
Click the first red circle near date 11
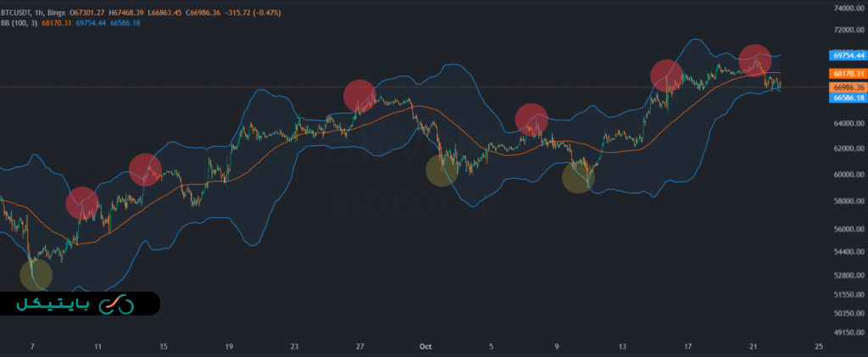pos(82,202)
